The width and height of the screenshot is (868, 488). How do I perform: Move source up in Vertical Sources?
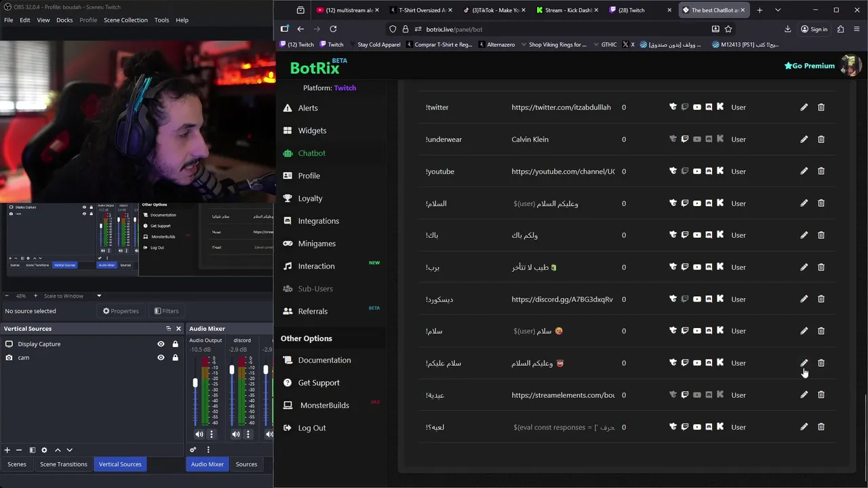[58, 449]
